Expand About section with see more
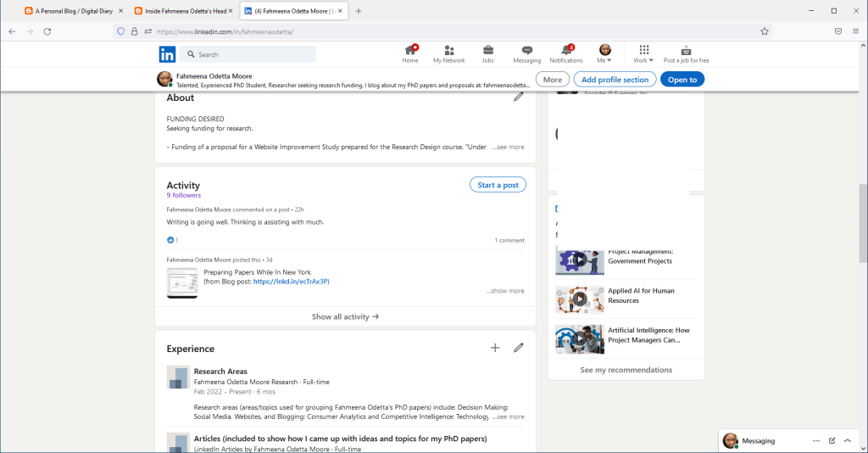This screenshot has width=868, height=453. (x=509, y=147)
